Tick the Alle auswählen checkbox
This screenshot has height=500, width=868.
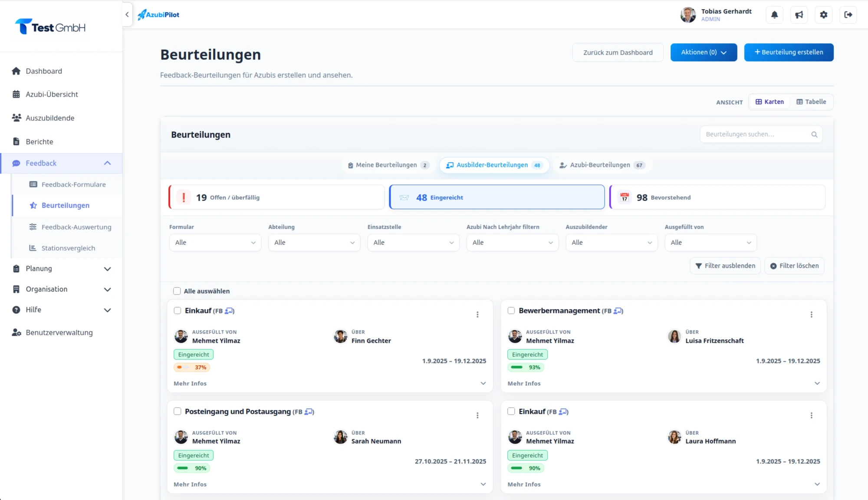pyautogui.click(x=177, y=291)
